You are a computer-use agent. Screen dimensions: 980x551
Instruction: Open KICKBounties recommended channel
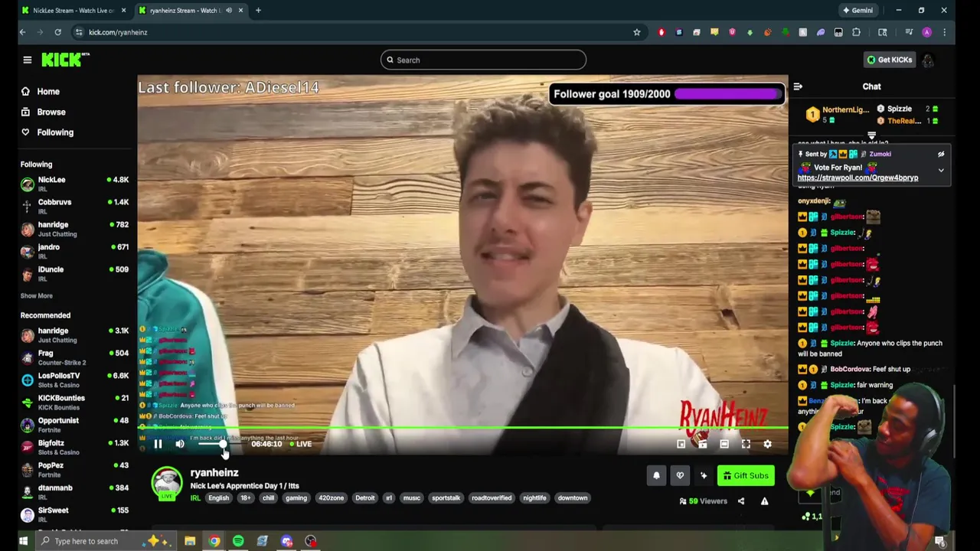tap(74, 402)
